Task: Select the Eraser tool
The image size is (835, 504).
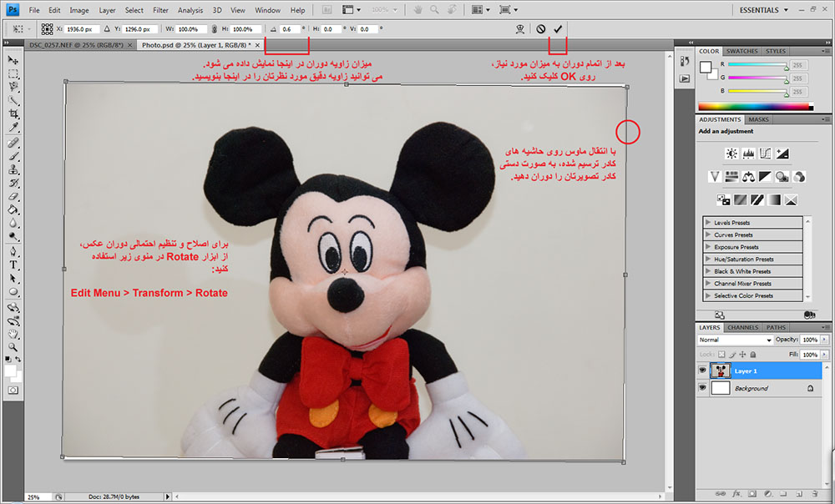Action: [x=13, y=196]
